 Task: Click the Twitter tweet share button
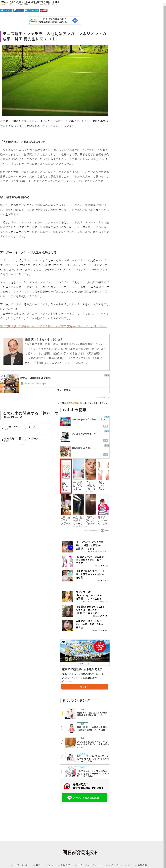pos(6,10)
